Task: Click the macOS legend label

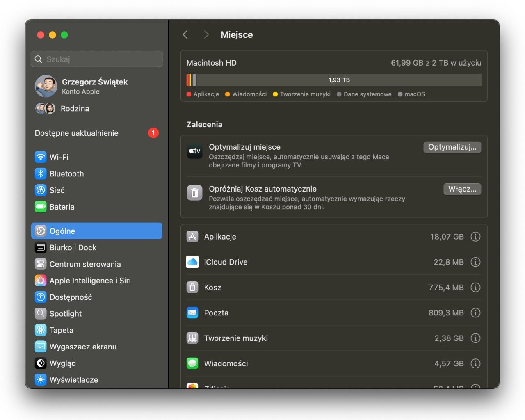Action: pyautogui.click(x=415, y=94)
